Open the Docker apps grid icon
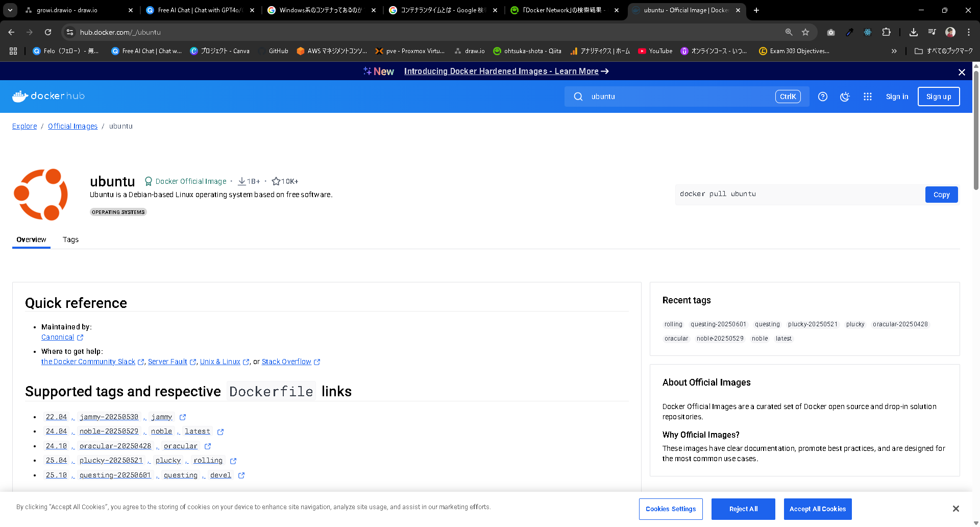This screenshot has height=527, width=980. click(867, 97)
